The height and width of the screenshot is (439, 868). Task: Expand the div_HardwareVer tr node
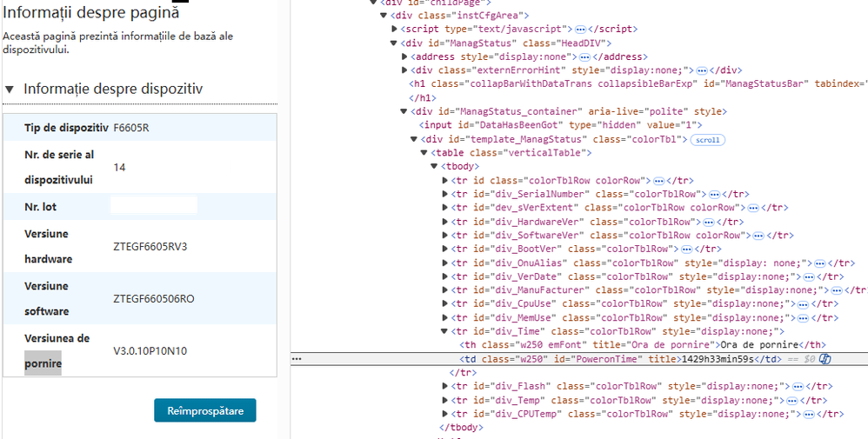(445, 222)
